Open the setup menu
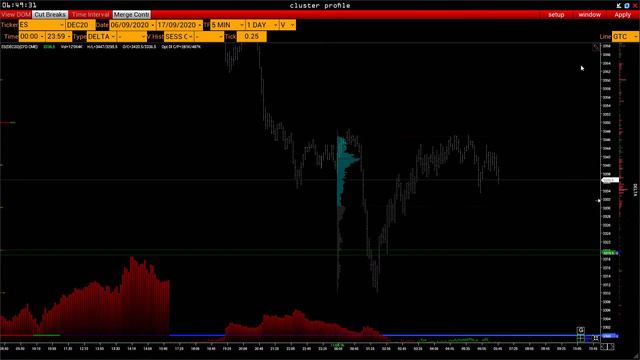Image resolution: width=640 pixels, height=360 pixels. point(556,15)
